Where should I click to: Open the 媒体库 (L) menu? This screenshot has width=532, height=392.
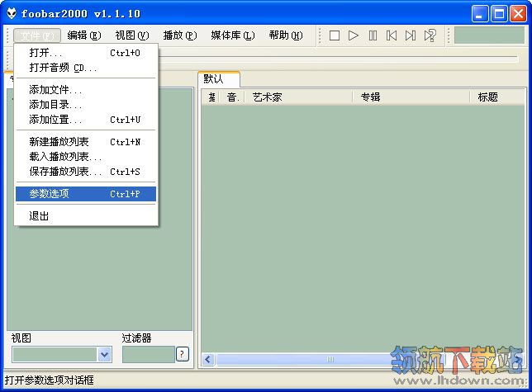point(233,35)
